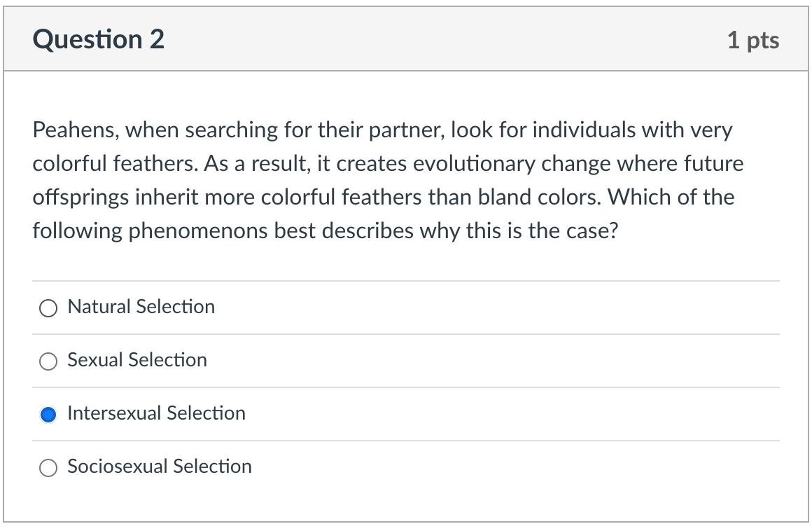The height and width of the screenshot is (531, 812).
Task: Select the Natural Selection radio button
Action: [x=48, y=307]
